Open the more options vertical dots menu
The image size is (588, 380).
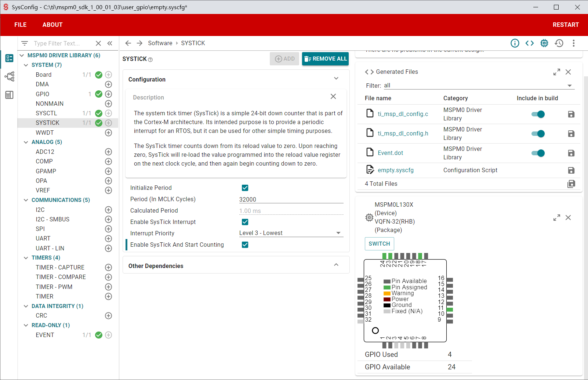point(573,43)
